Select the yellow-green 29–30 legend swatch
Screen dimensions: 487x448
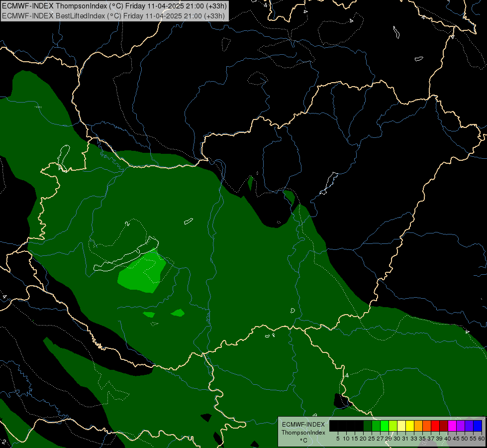[x=393, y=426]
